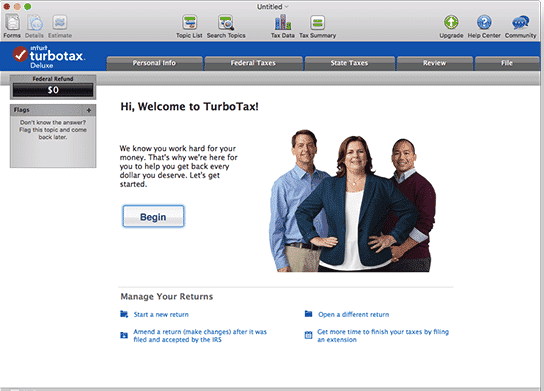Open the Untitled title dropdown arrow
Viewport: 544px width, 391px height.
[287, 7]
